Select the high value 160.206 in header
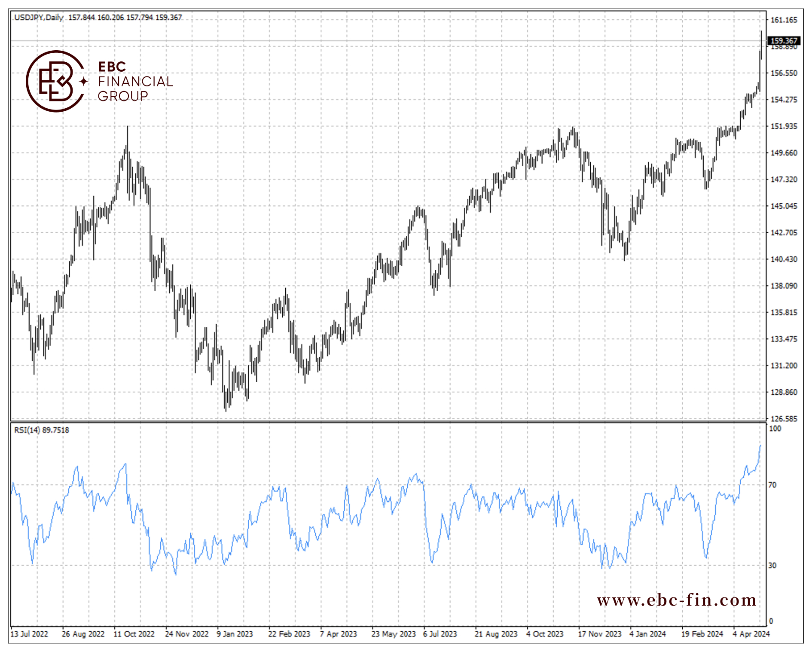 (x=110, y=17)
